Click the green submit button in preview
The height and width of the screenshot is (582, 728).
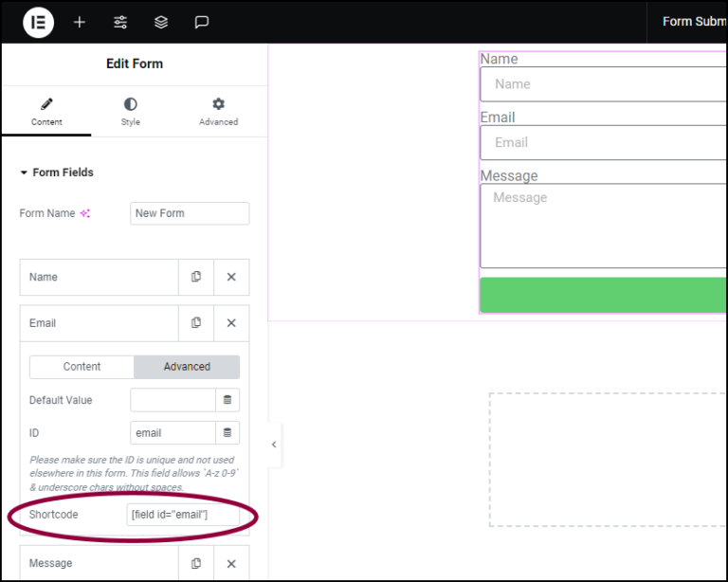pyautogui.click(x=603, y=295)
